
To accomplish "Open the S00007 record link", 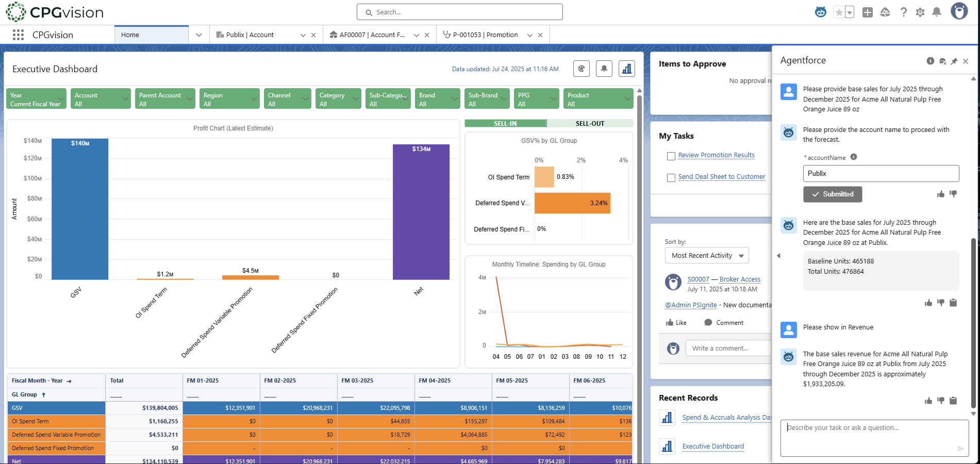I will pyautogui.click(x=699, y=279).
